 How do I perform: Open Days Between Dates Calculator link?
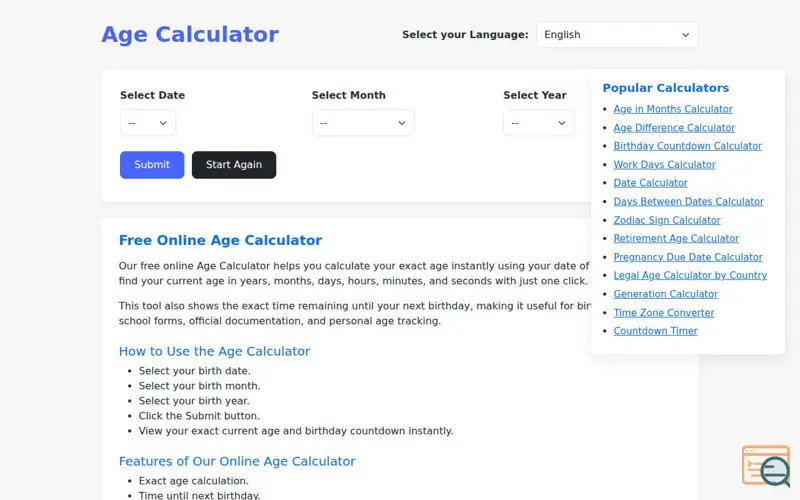(x=689, y=202)
